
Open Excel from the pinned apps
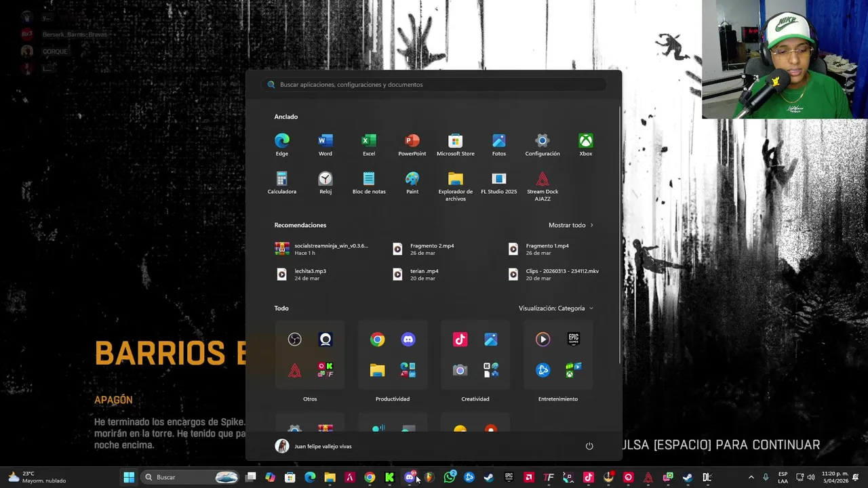(369, 144)
